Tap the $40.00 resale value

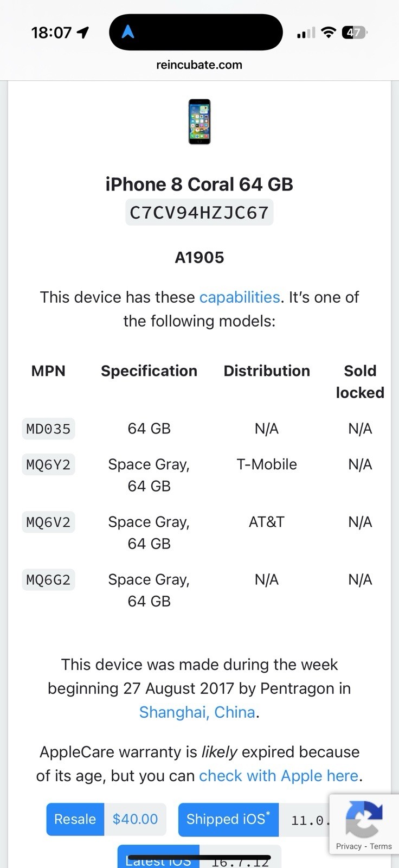136,819
